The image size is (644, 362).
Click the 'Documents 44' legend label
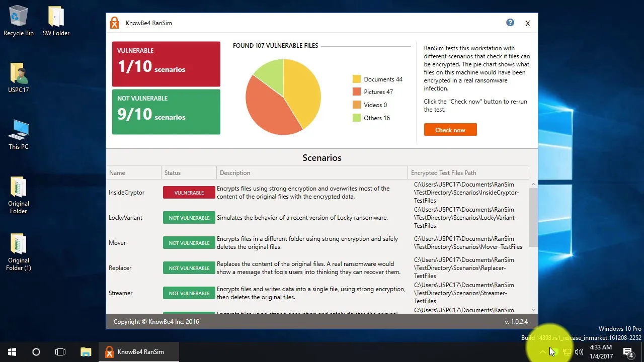pos(383,79)
